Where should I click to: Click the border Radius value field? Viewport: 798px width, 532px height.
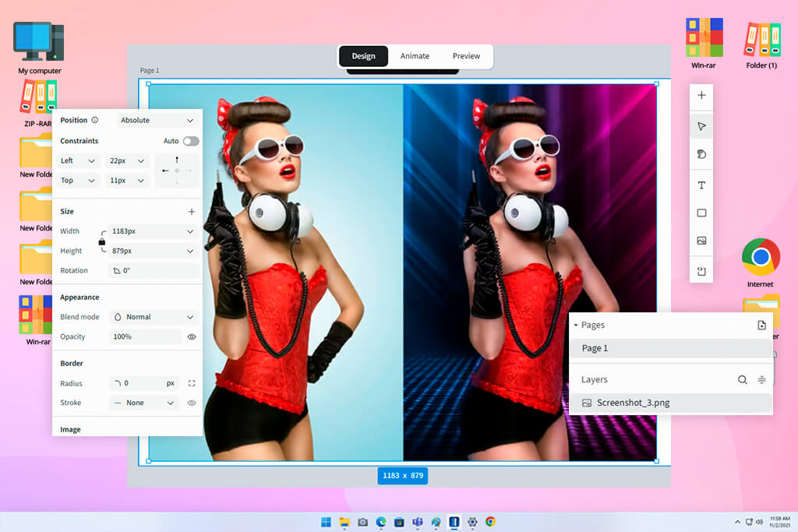(144, 383)
